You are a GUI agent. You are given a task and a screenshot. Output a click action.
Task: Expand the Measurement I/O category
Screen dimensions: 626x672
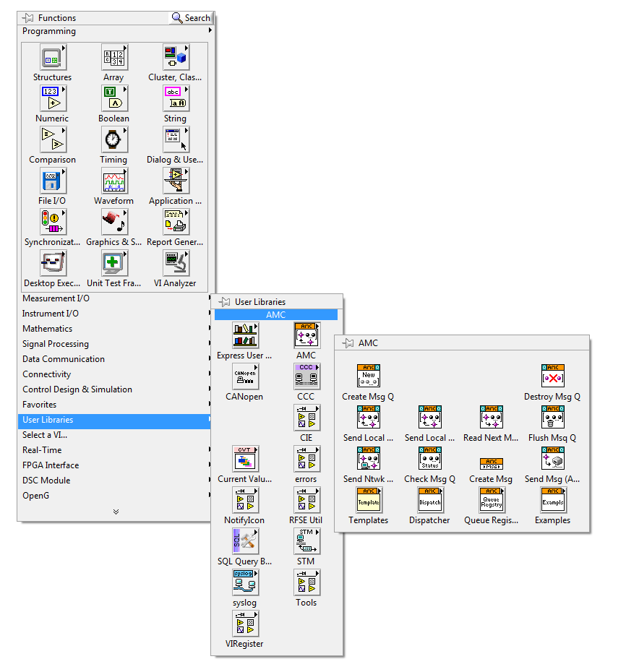(x=116, y=298)
